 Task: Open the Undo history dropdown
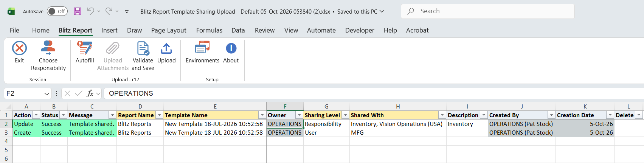pyautogui.click(x=99, y=11)
